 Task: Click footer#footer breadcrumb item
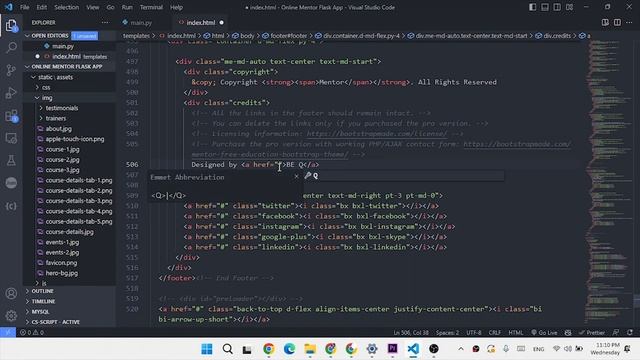(x=288, y=36)
